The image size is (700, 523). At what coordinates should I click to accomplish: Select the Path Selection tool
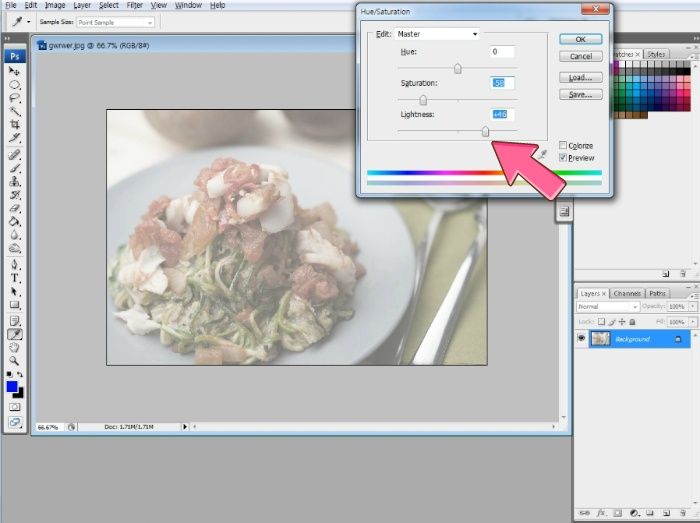(14, 291)
